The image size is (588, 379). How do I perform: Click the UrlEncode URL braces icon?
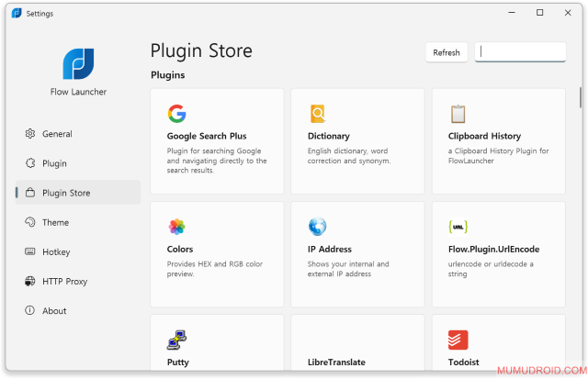[458, 227]
